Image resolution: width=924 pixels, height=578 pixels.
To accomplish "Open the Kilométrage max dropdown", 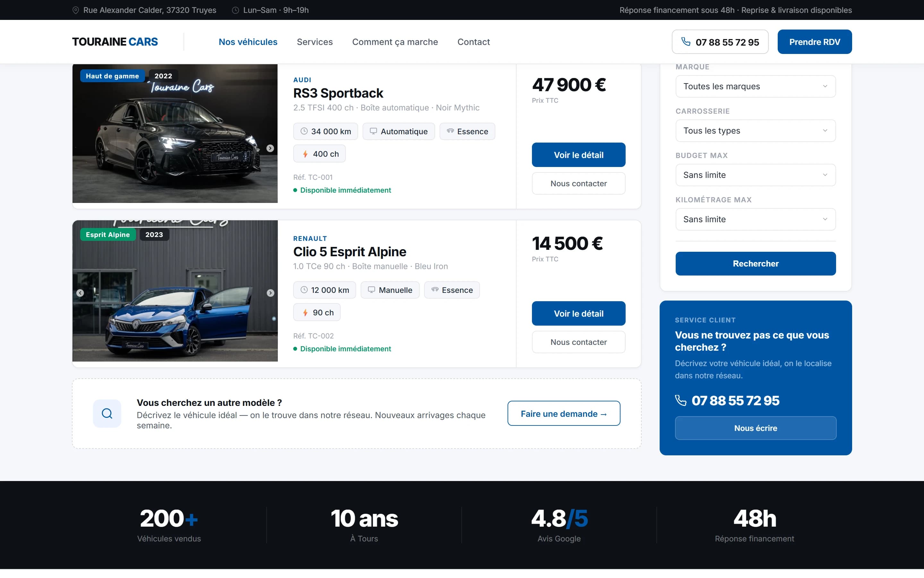I will pos(756,219).
